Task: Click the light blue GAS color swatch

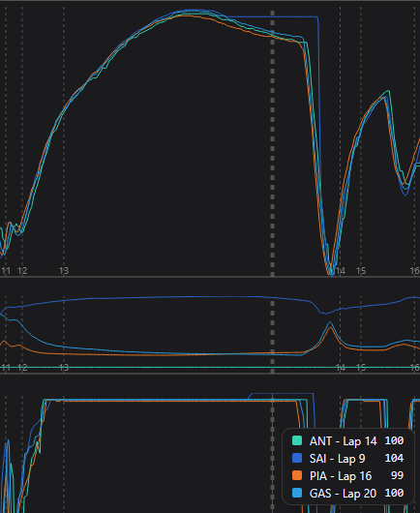Action: click(297, 493)
